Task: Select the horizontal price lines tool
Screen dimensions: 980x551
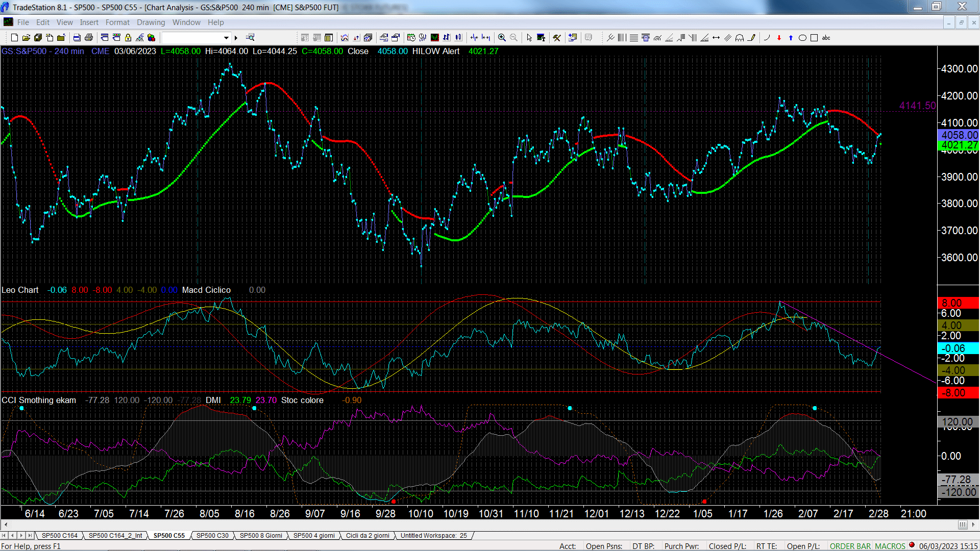Action: (x=633, y=37)
